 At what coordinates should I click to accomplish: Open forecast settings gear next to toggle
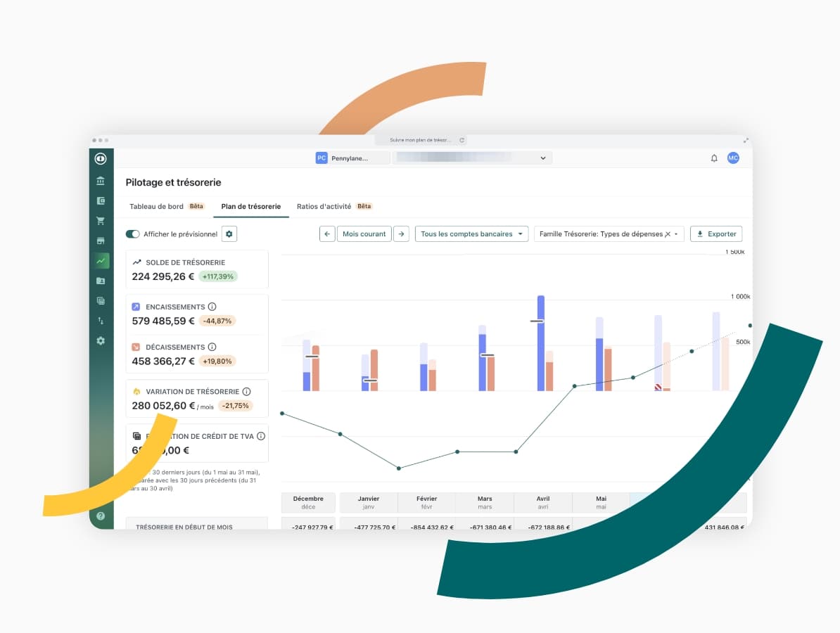coord(229,234)
